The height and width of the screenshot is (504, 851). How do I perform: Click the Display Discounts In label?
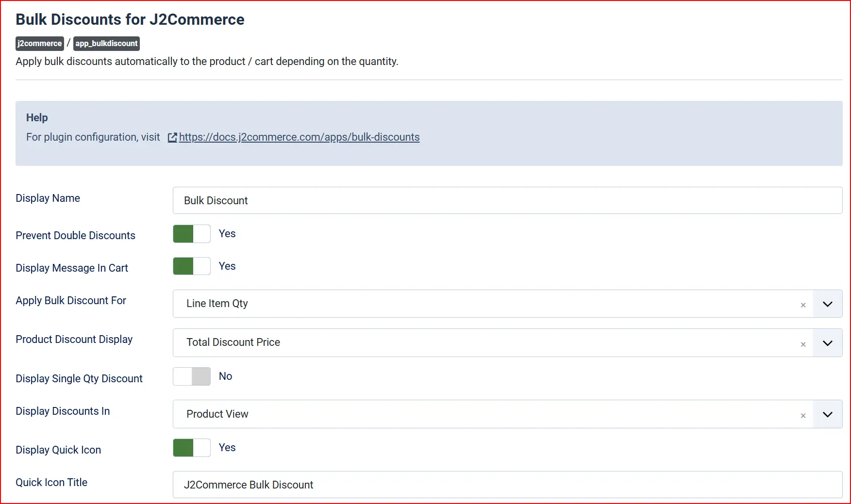[x=63, y=411]
